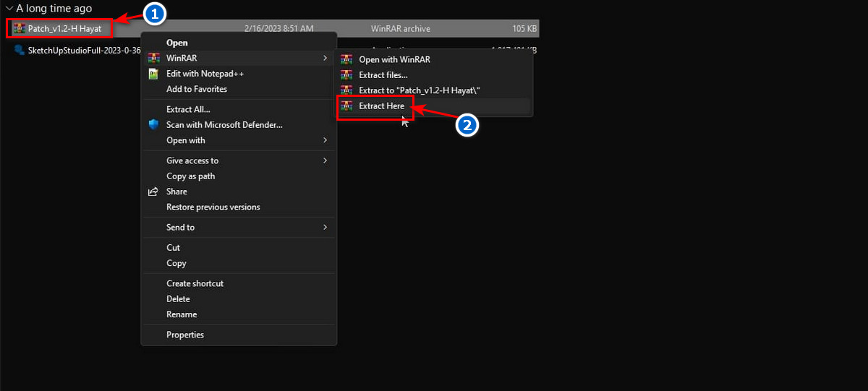Expand the Send to submenu

(325, 227)
